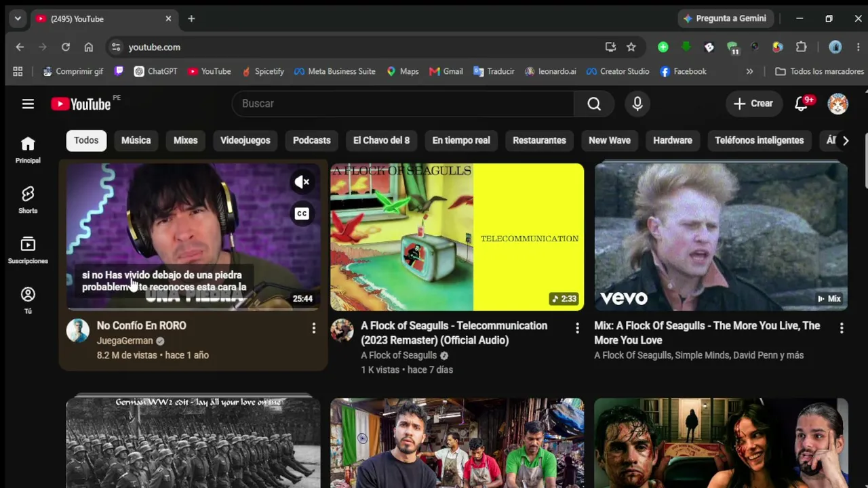Open Suscripciones in the sidebar
Screen dimensions: 868x488
[28, 250]
